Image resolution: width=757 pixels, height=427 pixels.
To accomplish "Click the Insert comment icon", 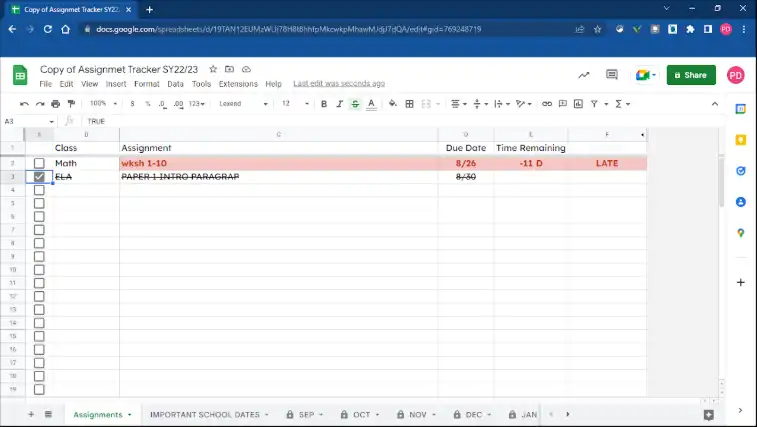I will [x=562, y=104].
